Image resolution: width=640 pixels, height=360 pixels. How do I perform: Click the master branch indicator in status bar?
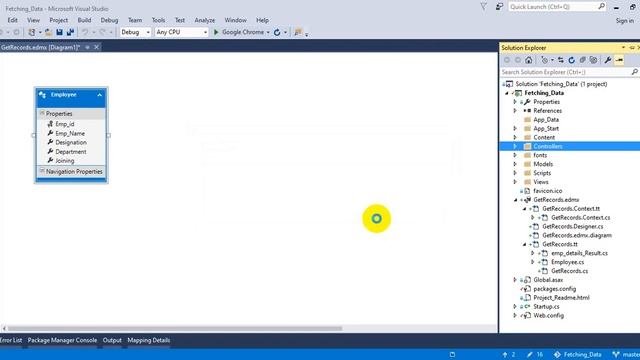pos(626,355)
